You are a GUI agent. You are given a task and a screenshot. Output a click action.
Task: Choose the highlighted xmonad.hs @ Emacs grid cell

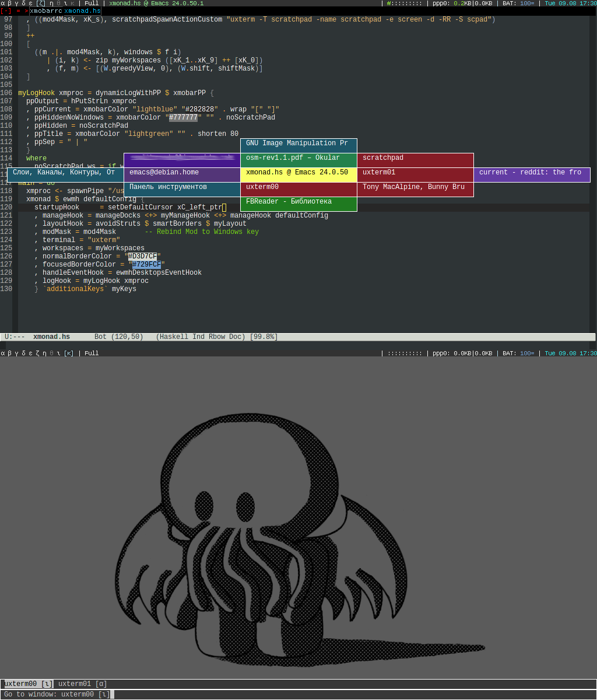point(298,175)
